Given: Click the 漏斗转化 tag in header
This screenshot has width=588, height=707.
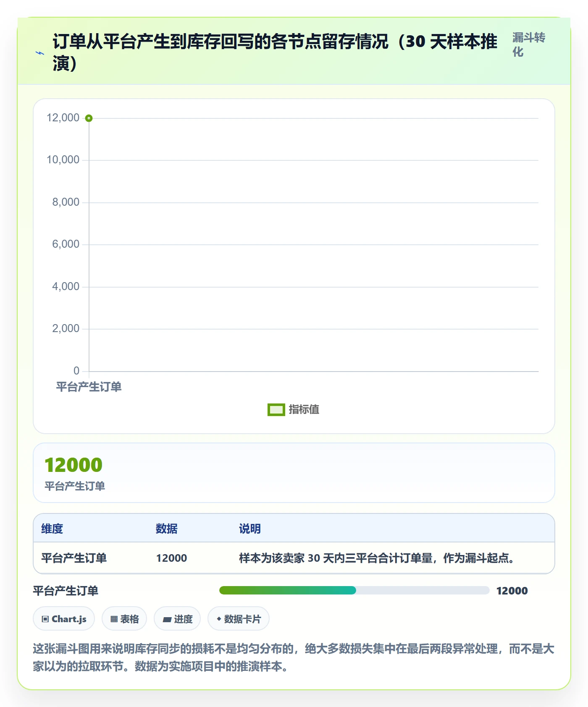Looking at the screenshot, I should click(529, 45).
